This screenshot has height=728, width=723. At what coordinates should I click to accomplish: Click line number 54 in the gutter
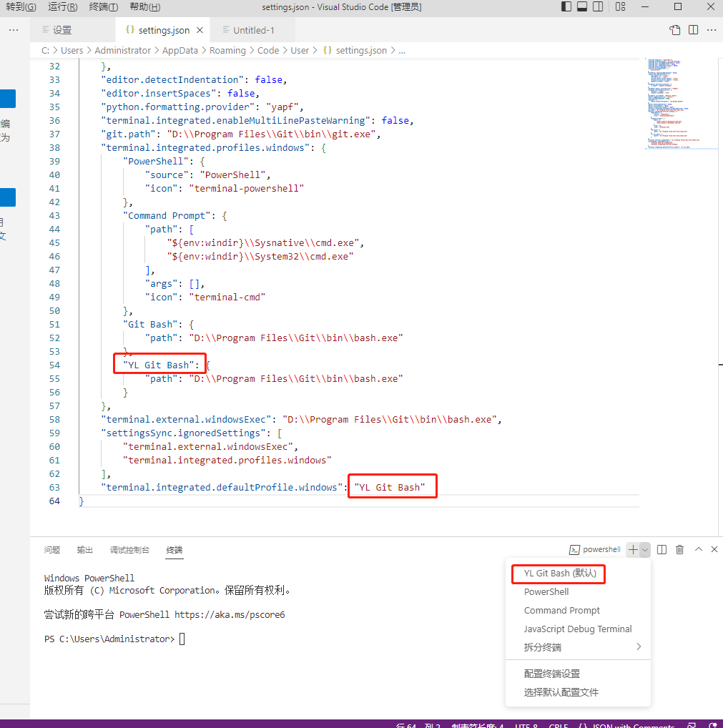(x=55, y=365)
